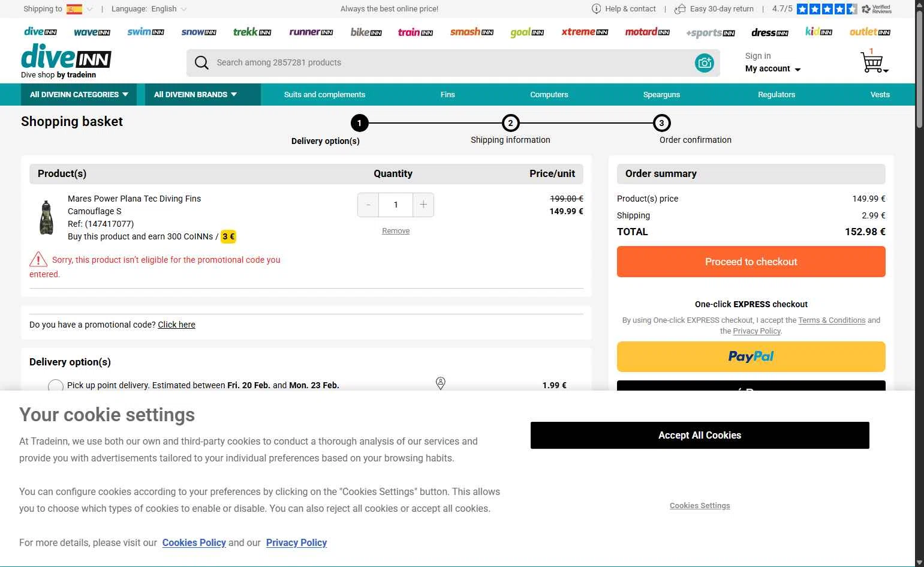
Task: Click step 1 Delivery option(s) marker
Action: coord(359,123)
